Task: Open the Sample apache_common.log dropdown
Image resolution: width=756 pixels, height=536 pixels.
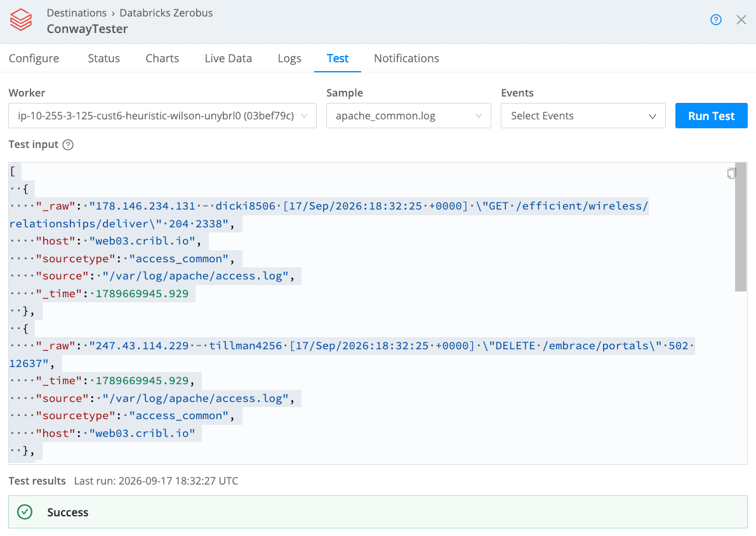Action: (x=408, y=116)
